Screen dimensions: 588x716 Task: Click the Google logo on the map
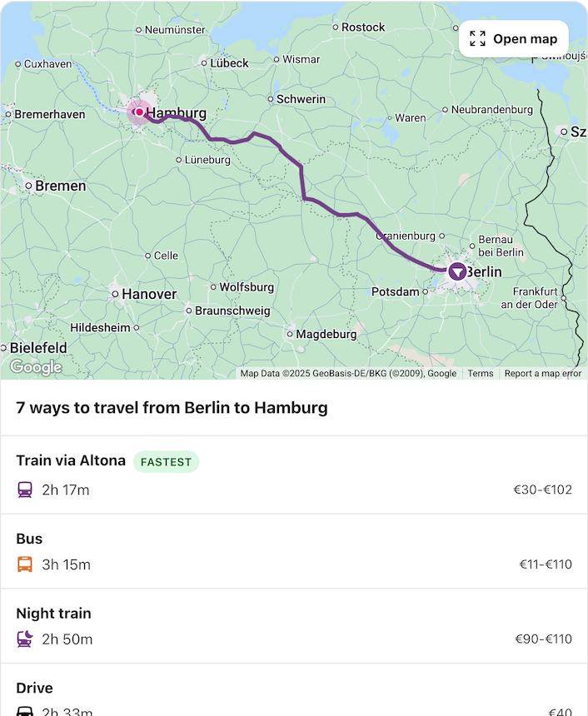(36, 367)
